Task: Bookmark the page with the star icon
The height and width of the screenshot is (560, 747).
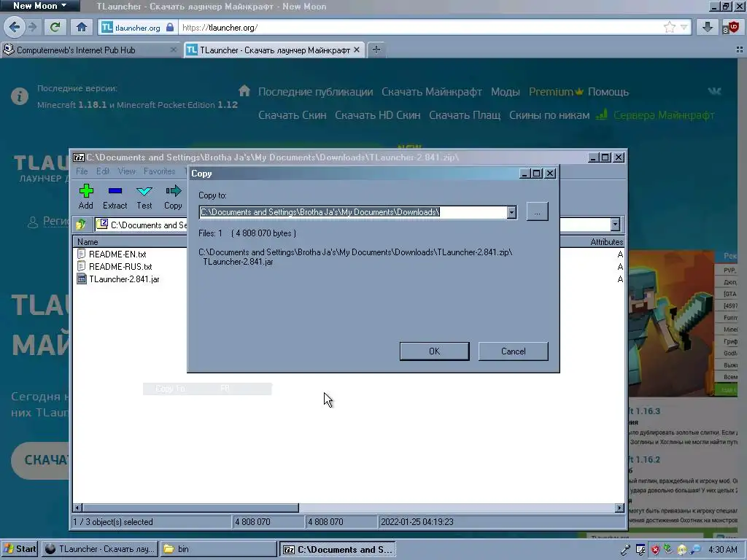Action: (670, 28)
